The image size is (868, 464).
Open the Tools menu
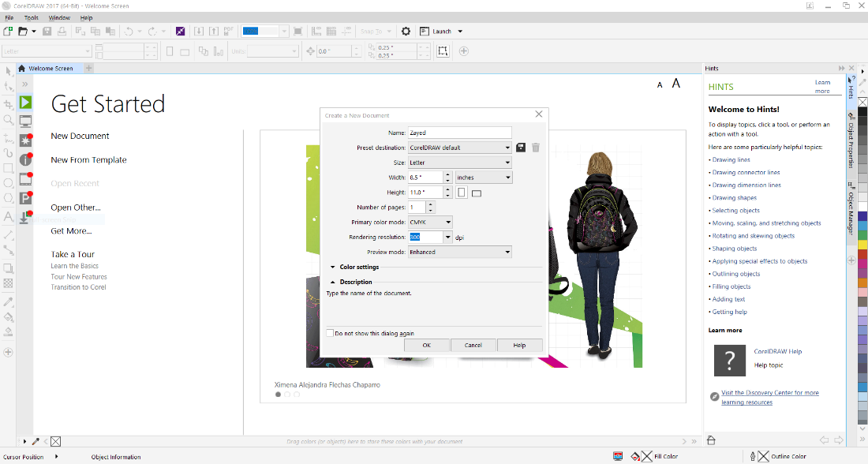[31, 17]
